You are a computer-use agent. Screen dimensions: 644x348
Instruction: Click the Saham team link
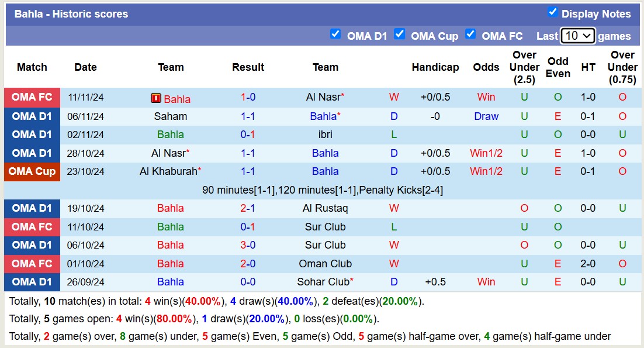(x=171, y=116)
